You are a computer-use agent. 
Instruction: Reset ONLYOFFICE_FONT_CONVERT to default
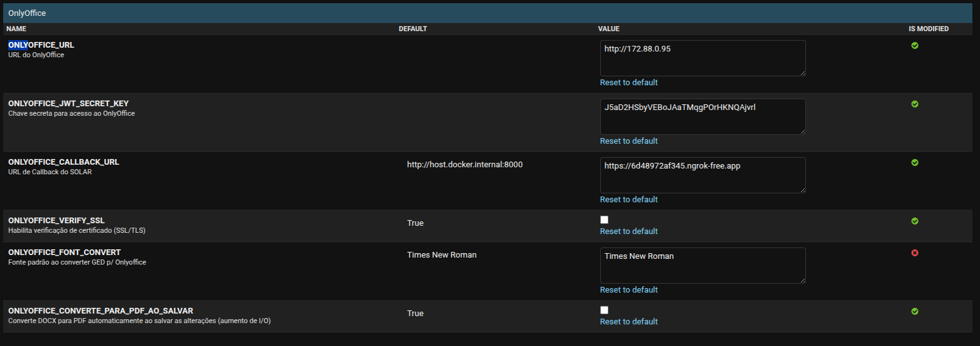[629, 290]
